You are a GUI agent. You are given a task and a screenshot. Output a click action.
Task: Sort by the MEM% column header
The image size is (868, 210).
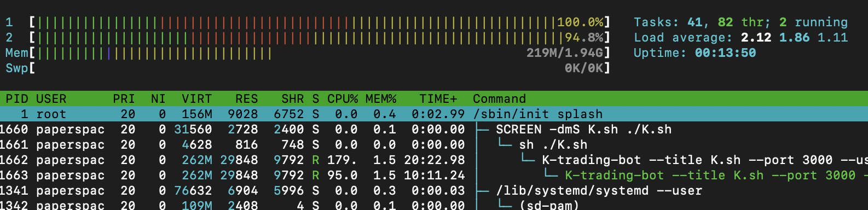click(x=381, y=99)
